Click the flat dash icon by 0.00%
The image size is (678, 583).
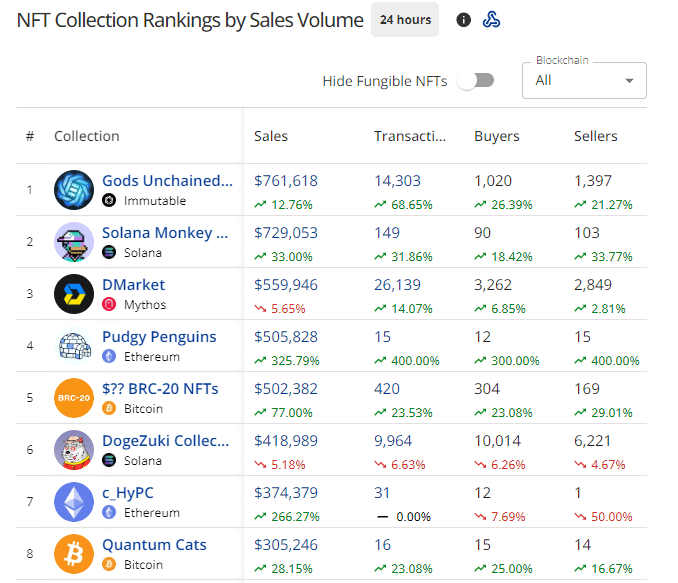(382, 516)
